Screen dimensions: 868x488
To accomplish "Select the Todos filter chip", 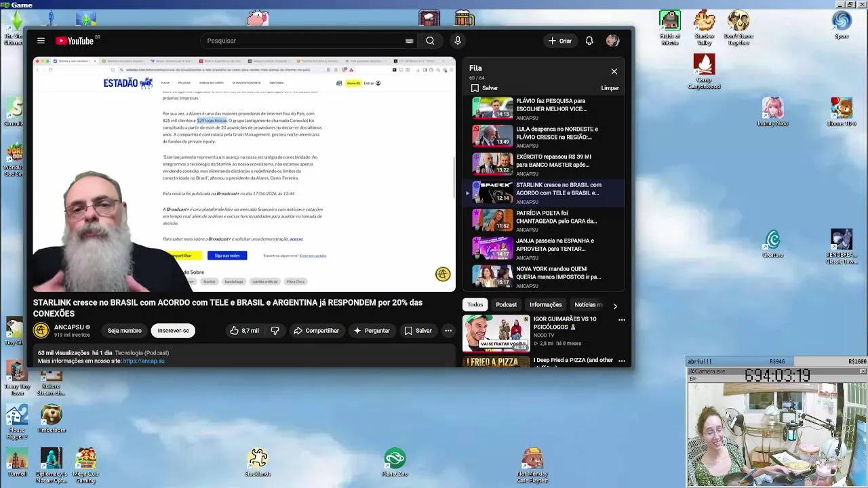I will click(x=475, y=305).
